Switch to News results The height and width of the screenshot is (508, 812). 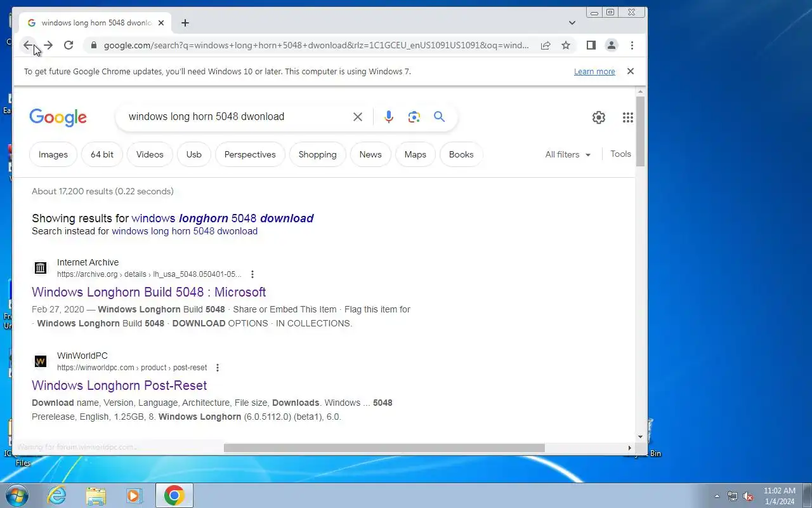click(x=370, y=154)
